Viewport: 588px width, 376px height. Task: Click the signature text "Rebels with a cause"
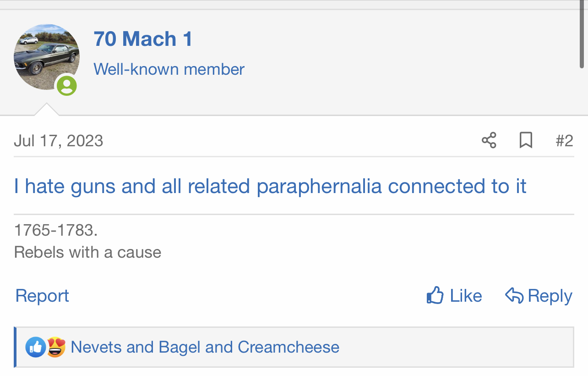pyautogui.click(x=87, y=252)
